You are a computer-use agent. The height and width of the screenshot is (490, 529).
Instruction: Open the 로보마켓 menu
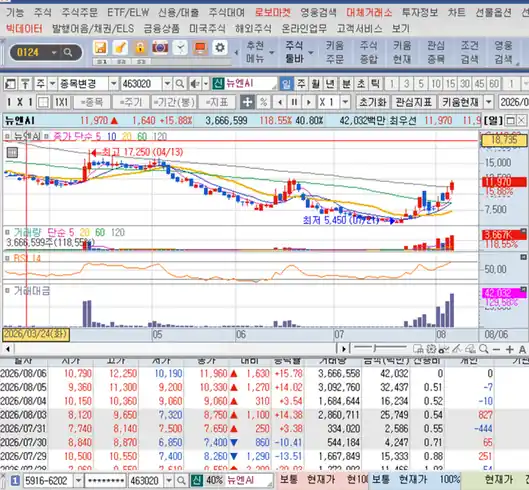(272, 13)
